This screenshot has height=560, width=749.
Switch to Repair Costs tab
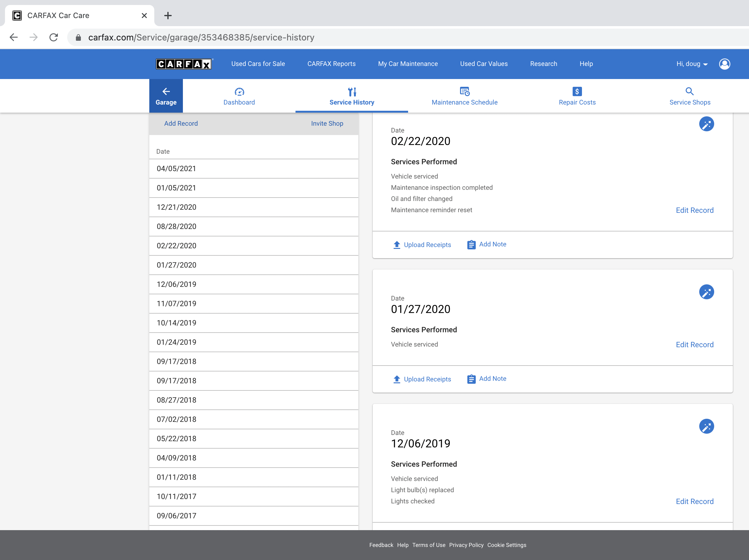(577, 96)
